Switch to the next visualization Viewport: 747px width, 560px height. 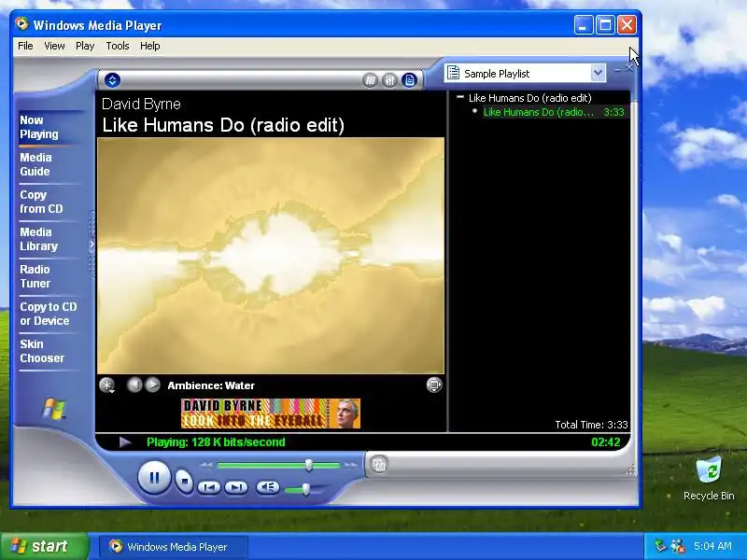pyautogui.click(x=152, y=385)
